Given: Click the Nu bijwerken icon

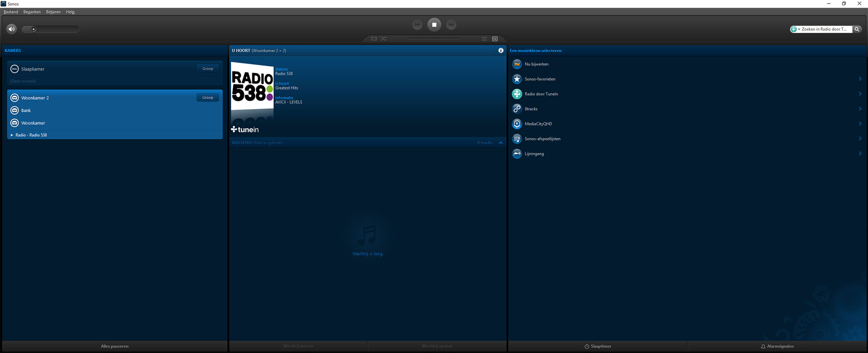Looking at the screenshot, I should point(517,64).
